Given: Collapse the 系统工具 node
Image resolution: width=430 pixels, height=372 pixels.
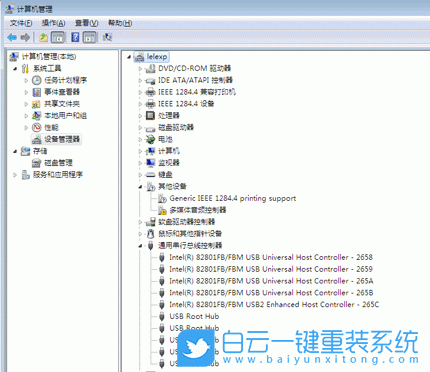Looking at the screenshot, I should 15,69.
